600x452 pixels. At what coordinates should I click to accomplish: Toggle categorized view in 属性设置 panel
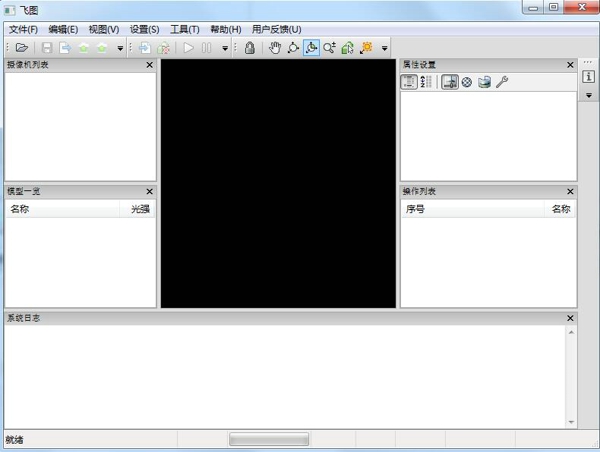[x=409, y=82]
